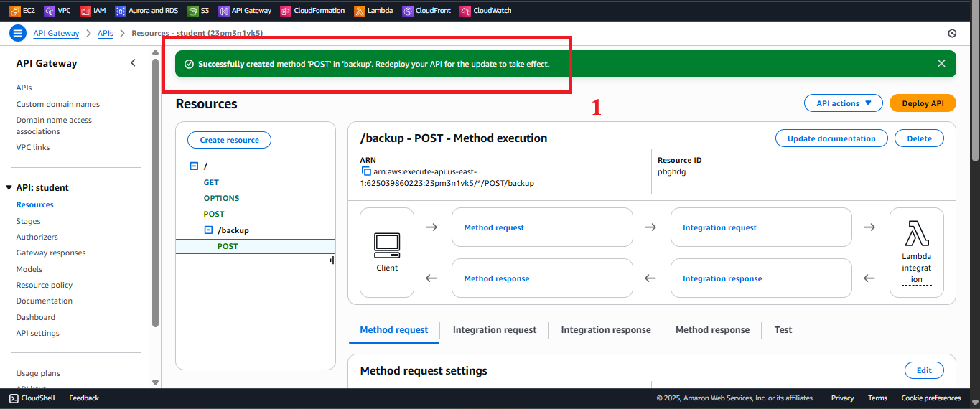Click the Client computer icon
The height and width of the screenshot is (409, 980).
click(387, 246)
